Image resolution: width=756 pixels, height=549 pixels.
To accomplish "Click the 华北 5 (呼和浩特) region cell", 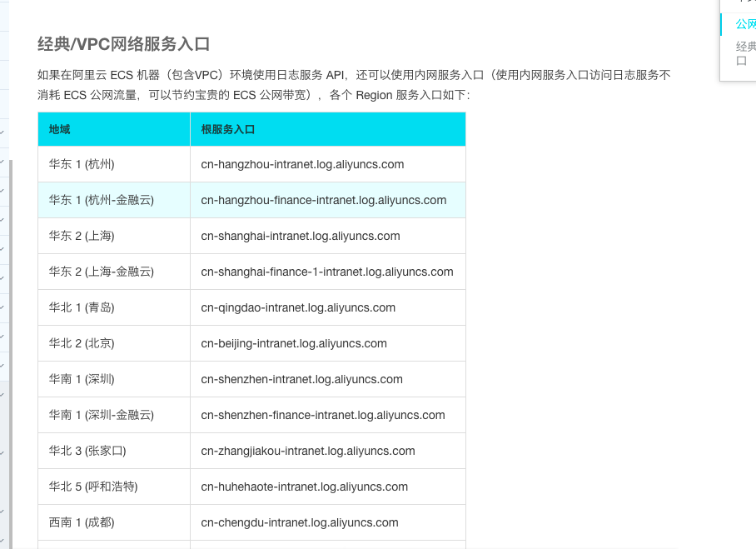I will click(114, 487).
